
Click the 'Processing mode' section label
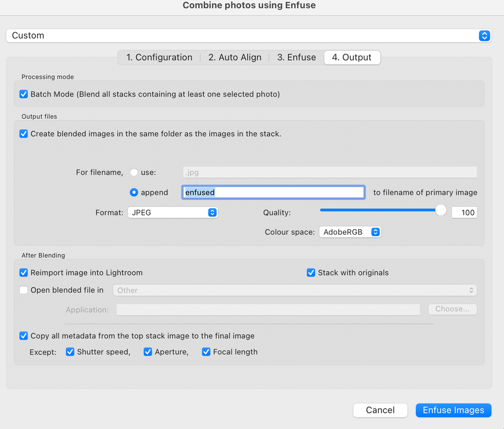pos(47,77)
